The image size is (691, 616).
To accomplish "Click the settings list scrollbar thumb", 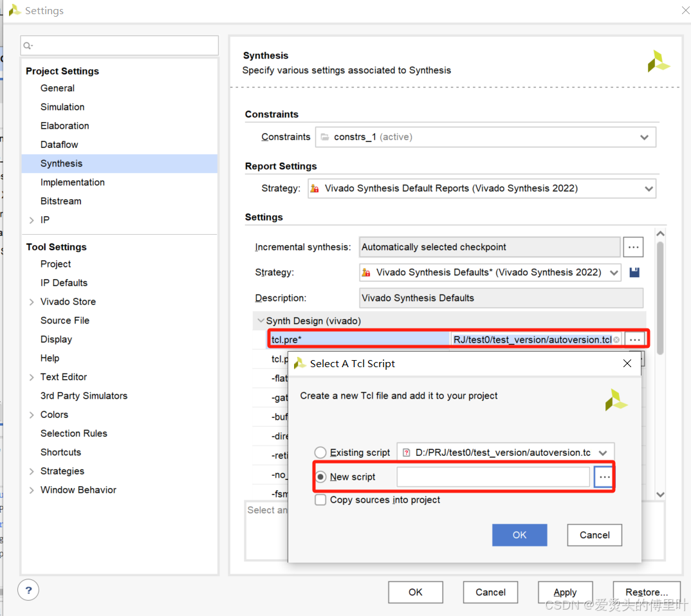I will 660,298.
